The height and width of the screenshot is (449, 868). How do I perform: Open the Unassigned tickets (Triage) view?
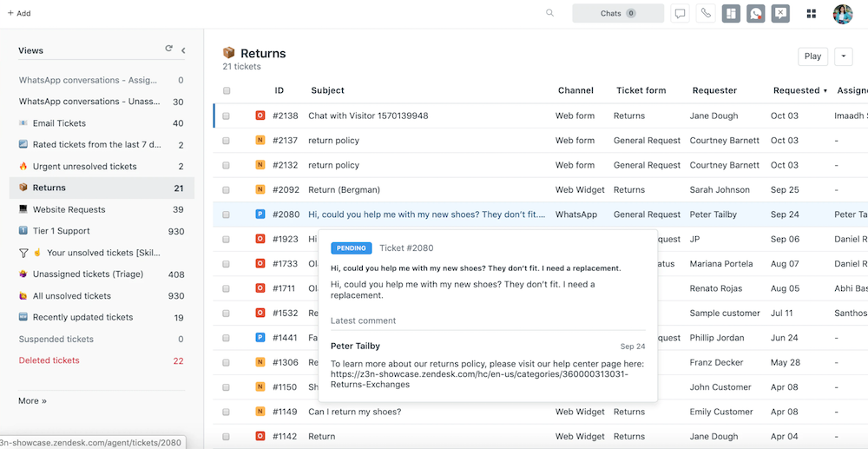102,274
